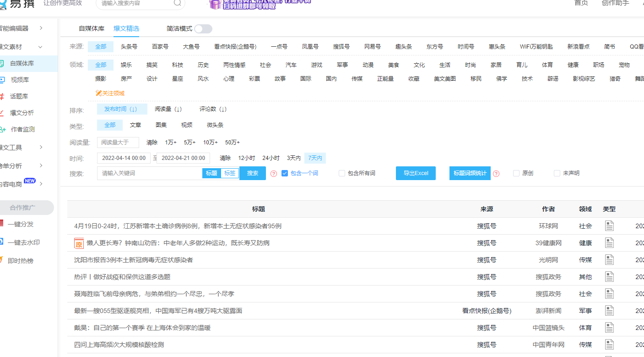Uncheck 包含一个词 checkbox

click(x=285, y=173)
